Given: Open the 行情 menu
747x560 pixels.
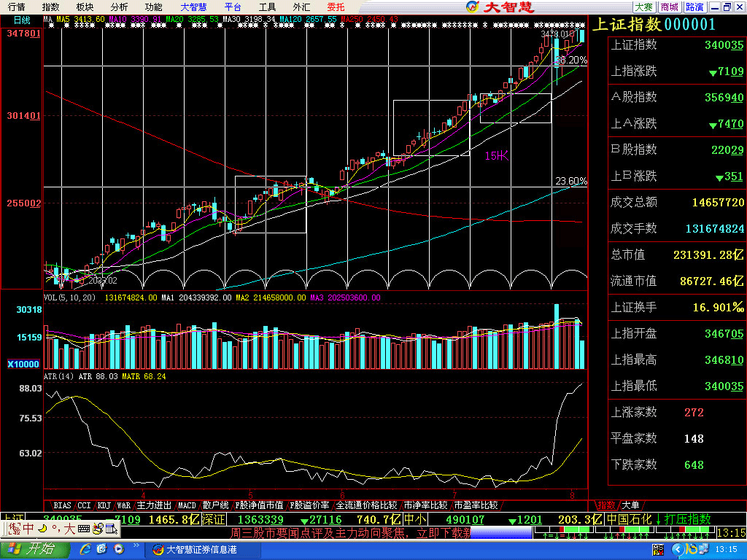Looking at the screenshot, I should 16,7.
